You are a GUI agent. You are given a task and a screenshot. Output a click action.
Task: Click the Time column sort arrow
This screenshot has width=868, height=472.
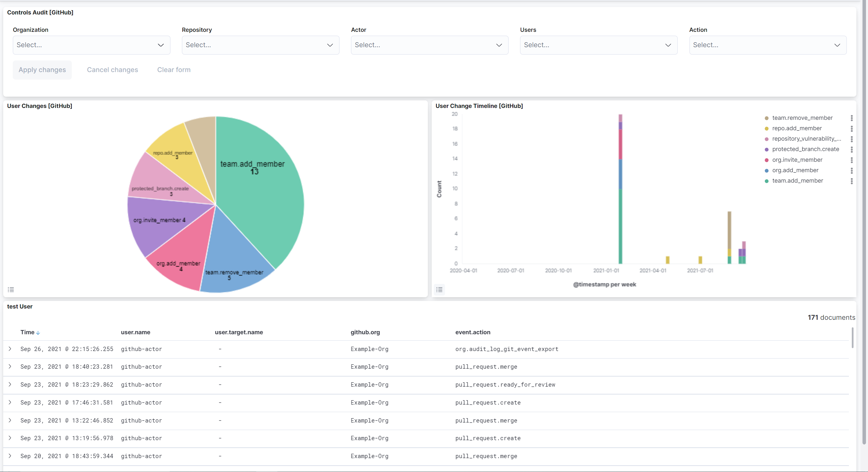[x=38, y=333]
